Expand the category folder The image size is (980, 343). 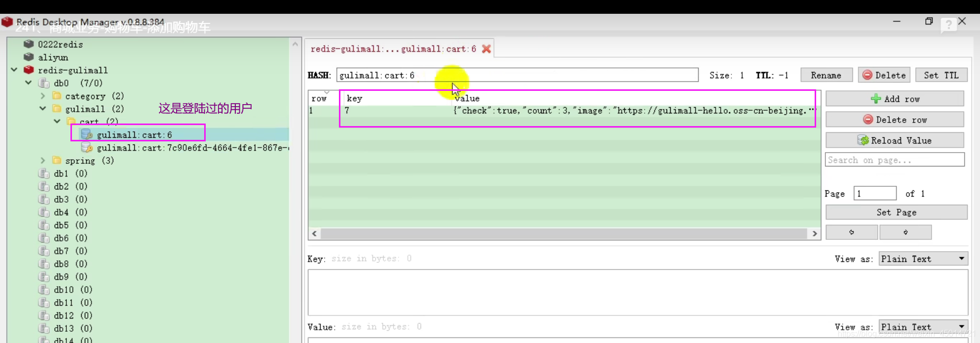click(x=42, y=95)
